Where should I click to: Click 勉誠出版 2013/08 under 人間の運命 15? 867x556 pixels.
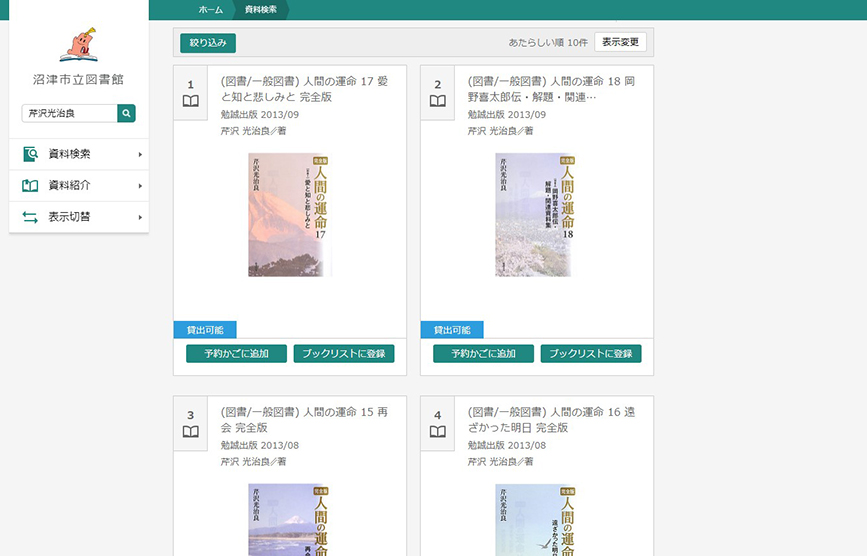(x=260, y=445)
